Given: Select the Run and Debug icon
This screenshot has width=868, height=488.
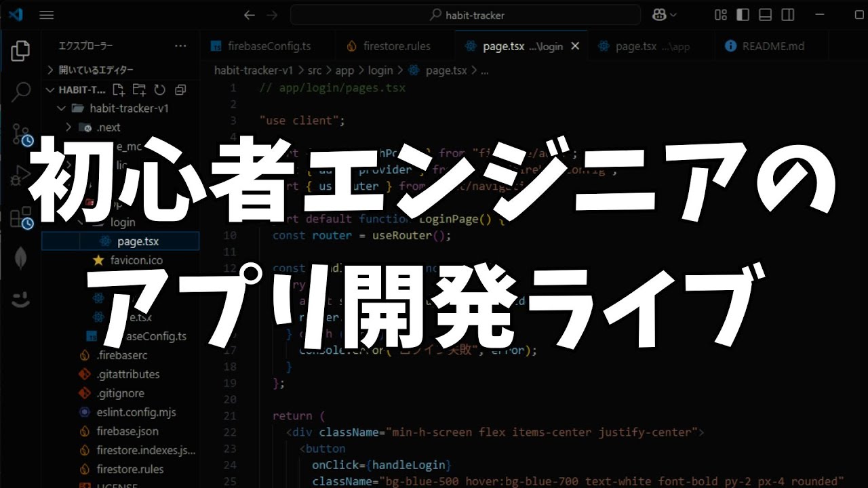Looking at the screenshot, I should 21,175.
